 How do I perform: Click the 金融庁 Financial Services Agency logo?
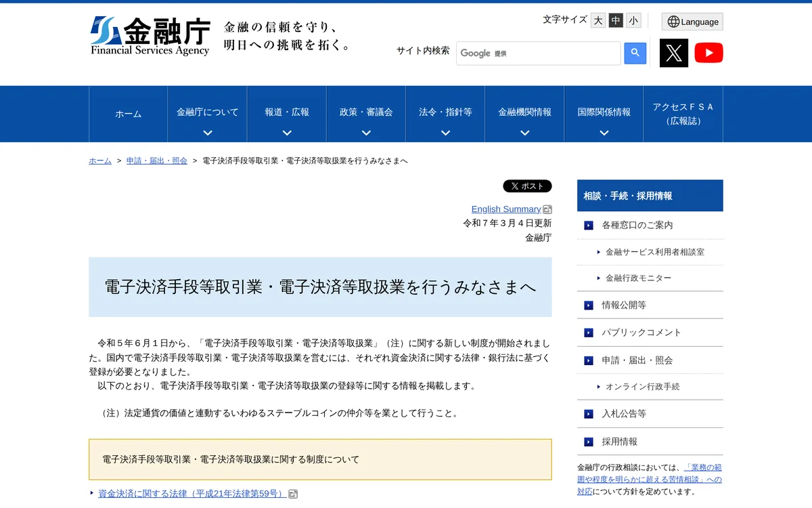point(150,36)
